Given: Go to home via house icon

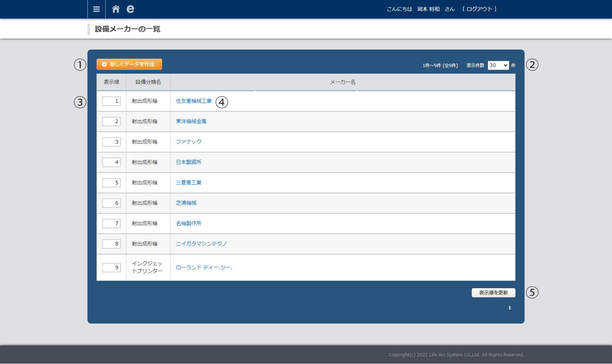Looking at the screenshot, I should (x=116, y=9).
